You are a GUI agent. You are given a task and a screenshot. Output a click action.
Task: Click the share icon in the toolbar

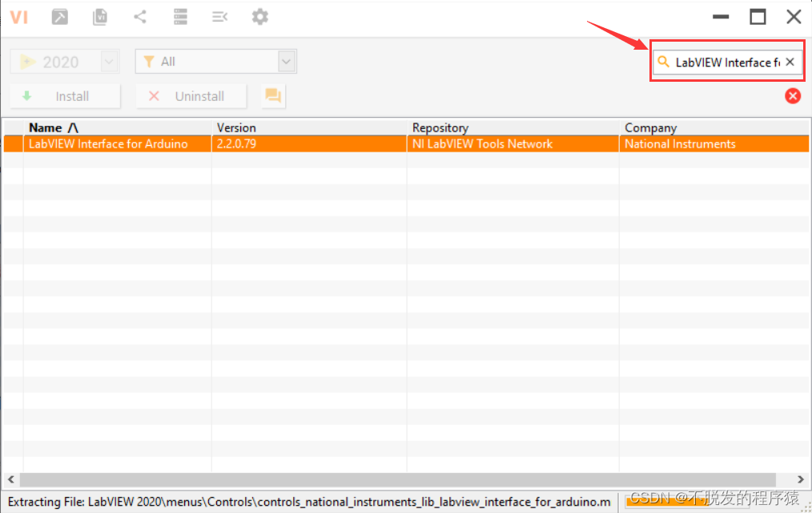click(140, 17)
